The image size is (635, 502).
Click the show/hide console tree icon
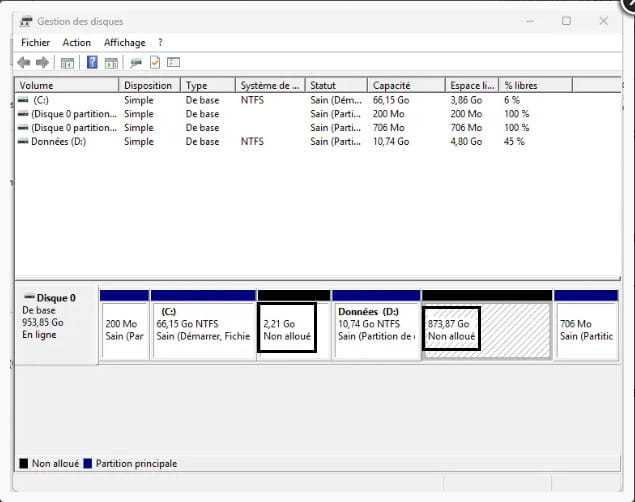coord(68,63)
